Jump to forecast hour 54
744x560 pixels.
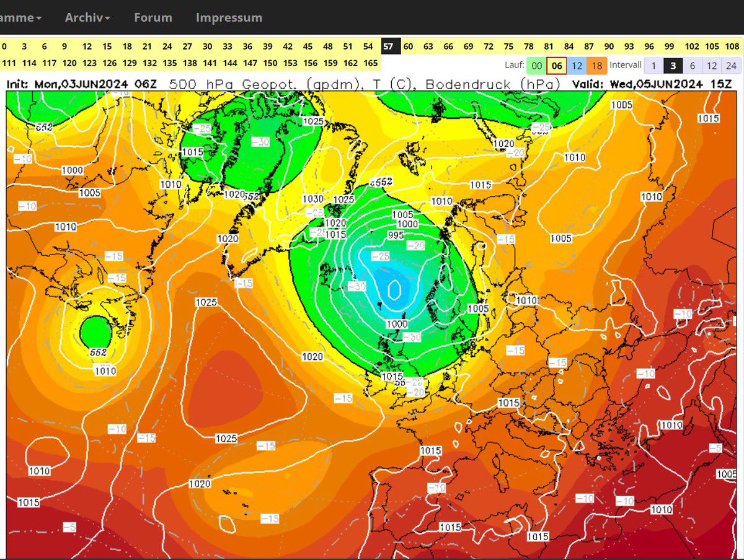pyautogui.click(x=368, y=46)
